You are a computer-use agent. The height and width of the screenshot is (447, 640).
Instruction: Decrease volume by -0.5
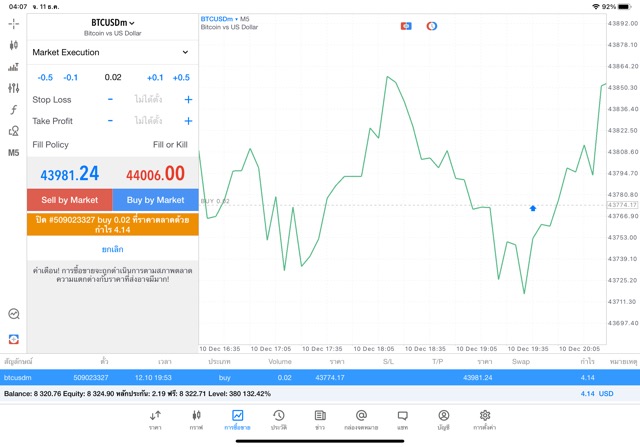[45, 77]
